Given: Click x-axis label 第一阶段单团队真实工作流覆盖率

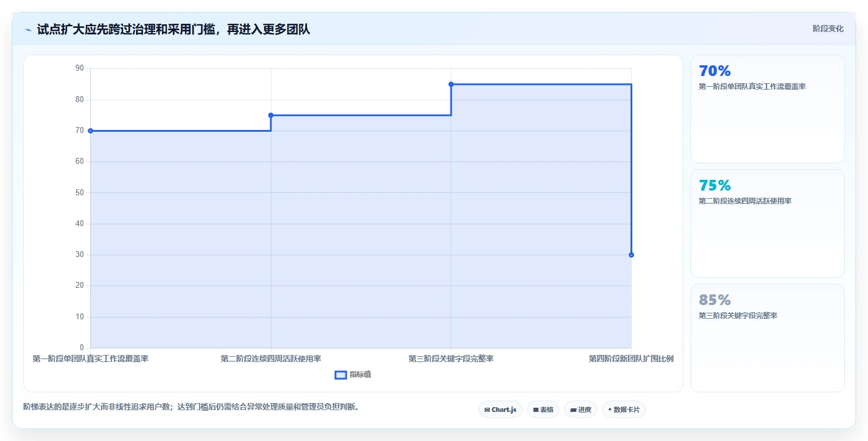Looking at the screenshot, I should (x=90, y=358).
